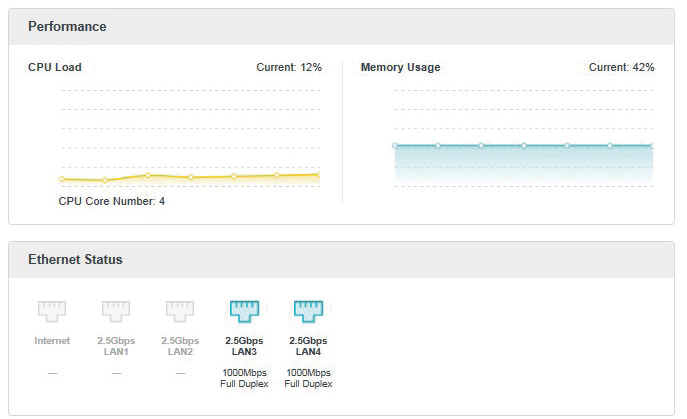Click the CPU Load label

click(55, 67)
